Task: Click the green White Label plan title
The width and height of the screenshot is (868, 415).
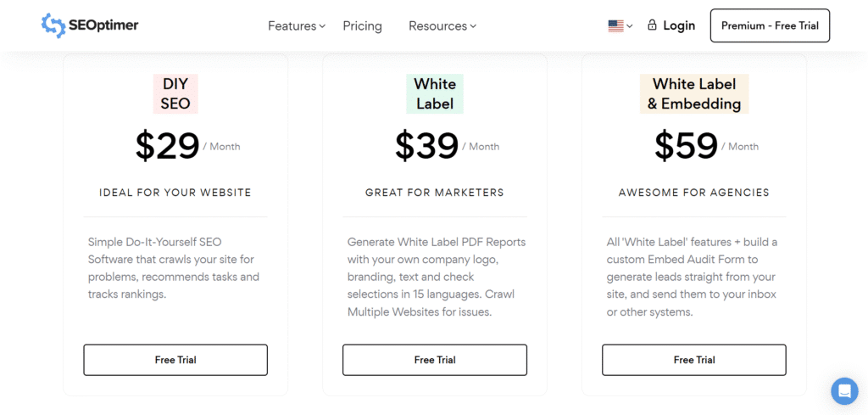Action: [435, 94]
